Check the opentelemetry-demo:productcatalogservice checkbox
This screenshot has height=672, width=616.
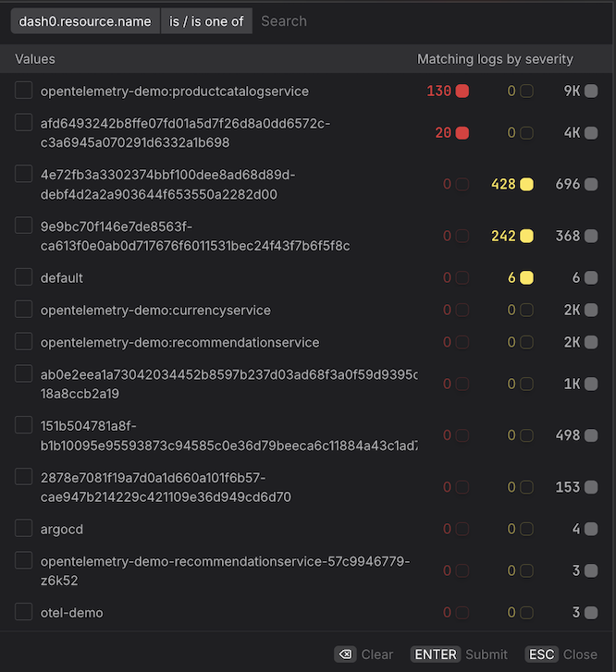pos(24,91)
